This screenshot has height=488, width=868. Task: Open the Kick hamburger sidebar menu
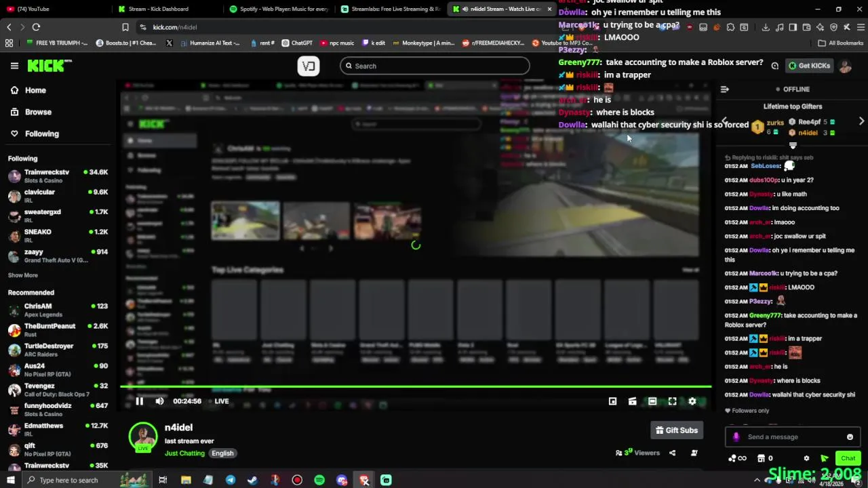point(14,66)
